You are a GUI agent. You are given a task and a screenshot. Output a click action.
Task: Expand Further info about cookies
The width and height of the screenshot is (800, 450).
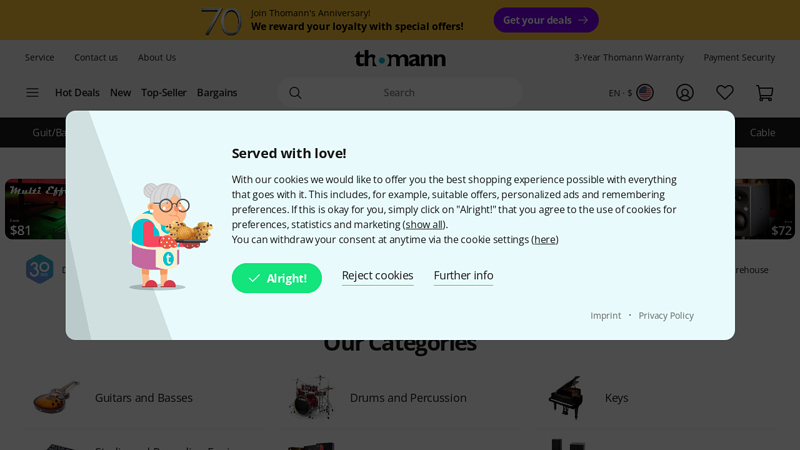[x=463, y=276]
